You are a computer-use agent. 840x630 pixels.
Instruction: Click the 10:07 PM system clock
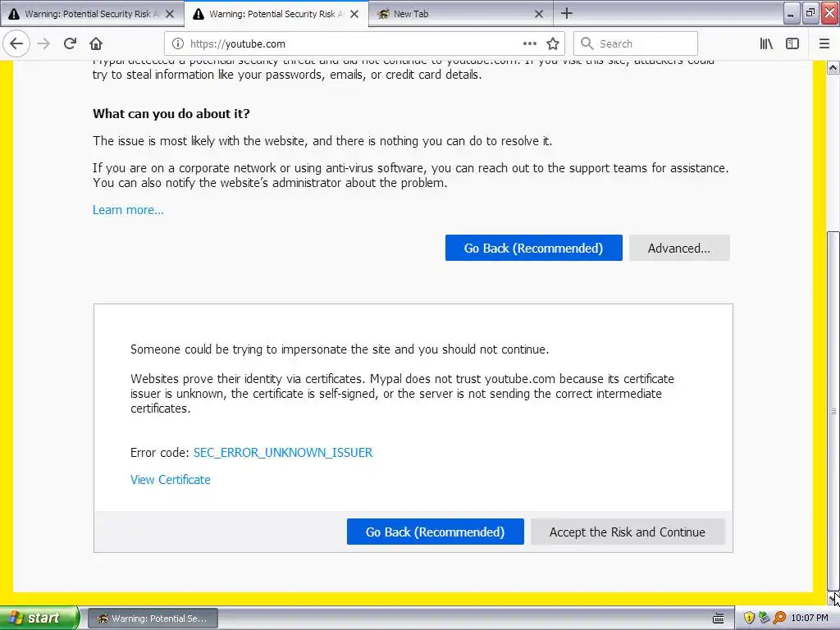(810, 619)
